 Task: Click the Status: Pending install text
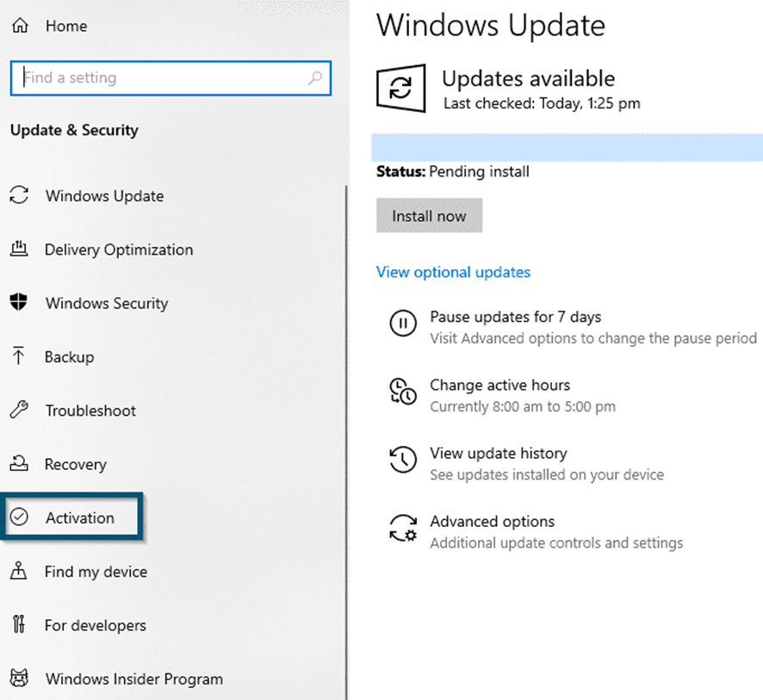(452, 171)
